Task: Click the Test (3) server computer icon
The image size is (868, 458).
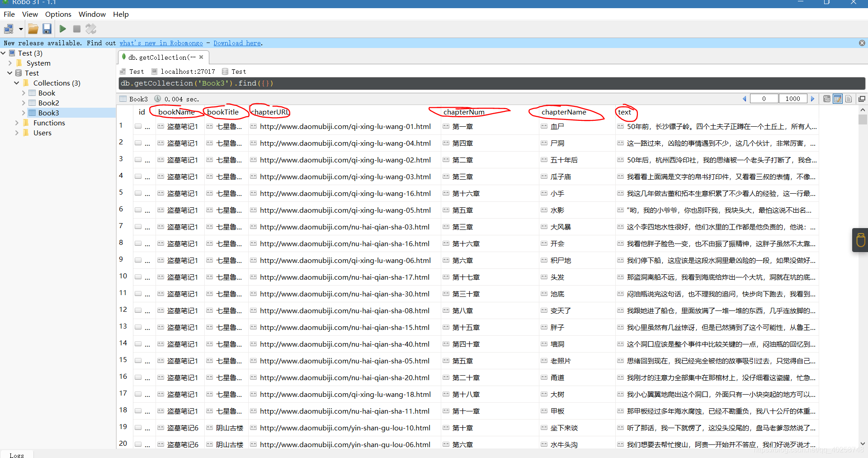Action: click(12, 53)
